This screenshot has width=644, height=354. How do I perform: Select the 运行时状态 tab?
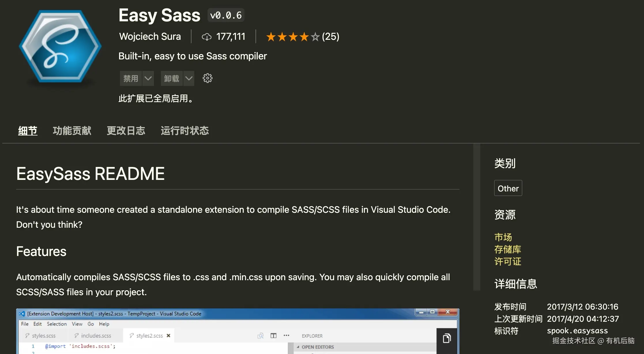coord(184,131)
